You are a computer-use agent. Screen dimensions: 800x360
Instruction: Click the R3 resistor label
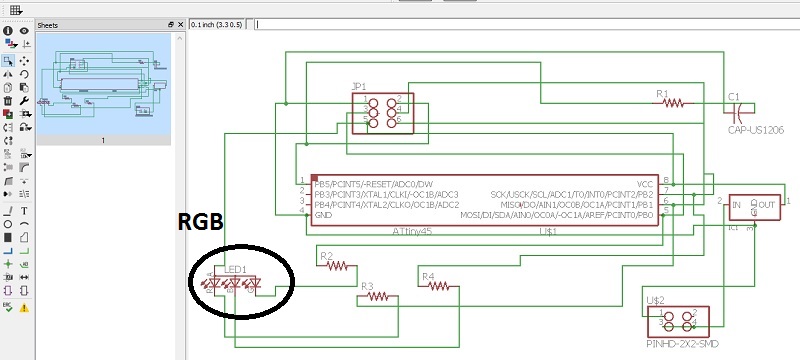pos(367,286)
